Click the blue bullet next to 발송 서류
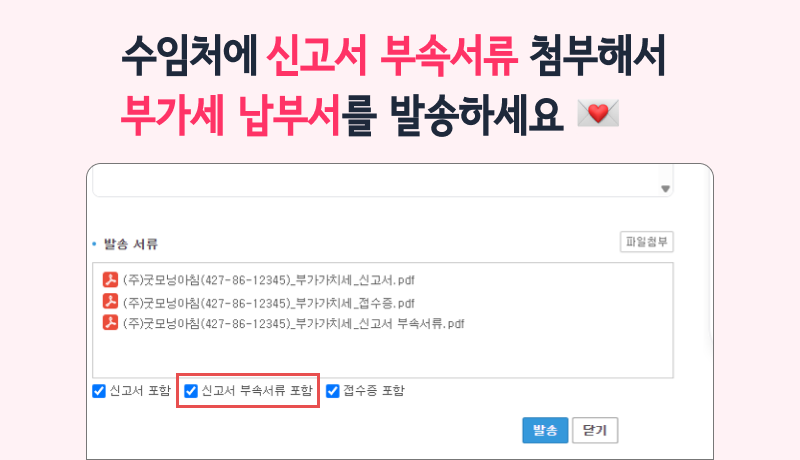Viewport: 800px width, 460px height. (x=94, y=244)
